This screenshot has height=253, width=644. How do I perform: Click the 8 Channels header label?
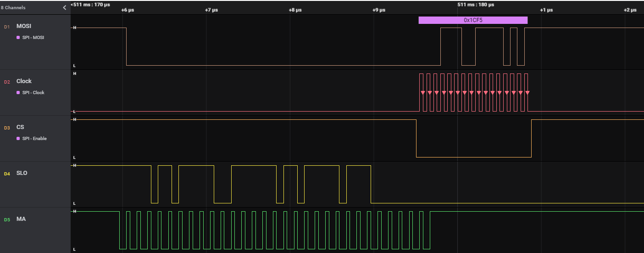(13, 8)
